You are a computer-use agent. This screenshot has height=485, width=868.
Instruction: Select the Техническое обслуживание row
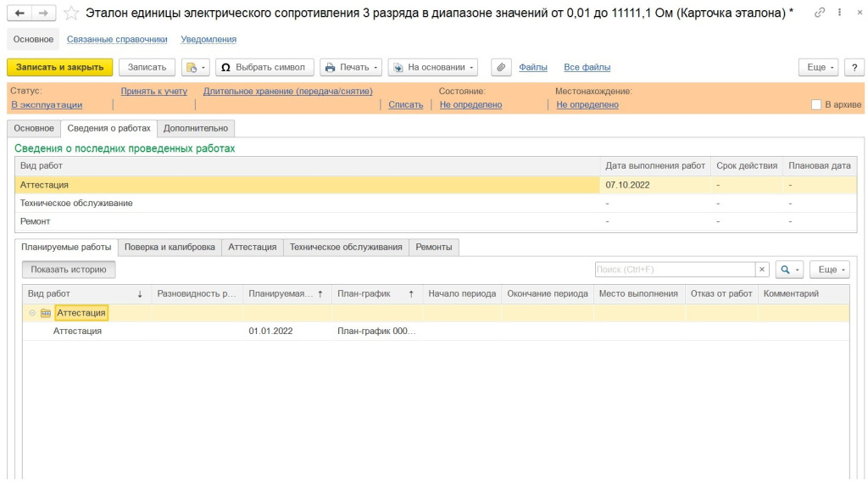point(436,203)
